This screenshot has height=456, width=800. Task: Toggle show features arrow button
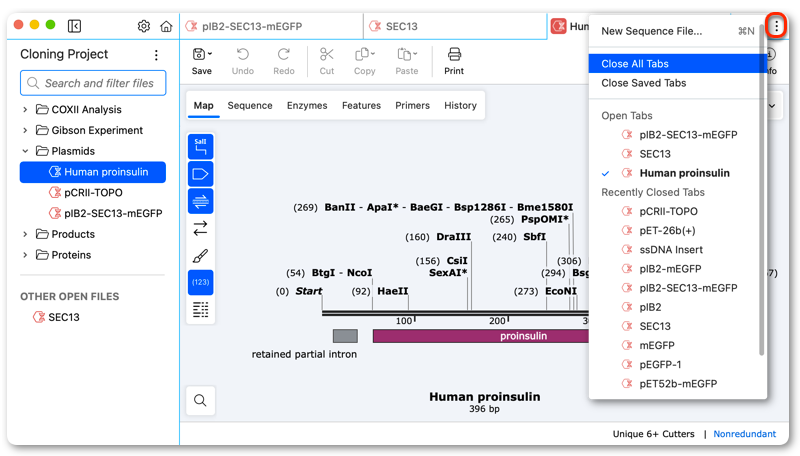point(201,174)
